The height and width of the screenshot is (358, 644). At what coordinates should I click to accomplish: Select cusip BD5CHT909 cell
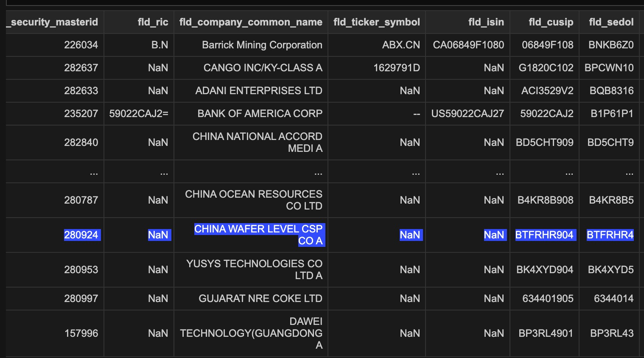point(545,143)
